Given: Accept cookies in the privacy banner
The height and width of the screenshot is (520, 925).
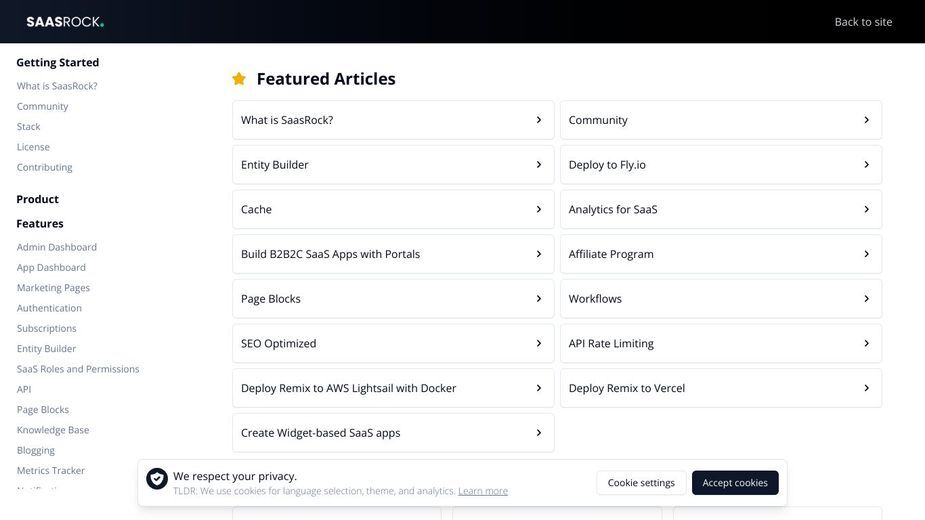Looking at the screenshot, I should [x=735, y=483].
